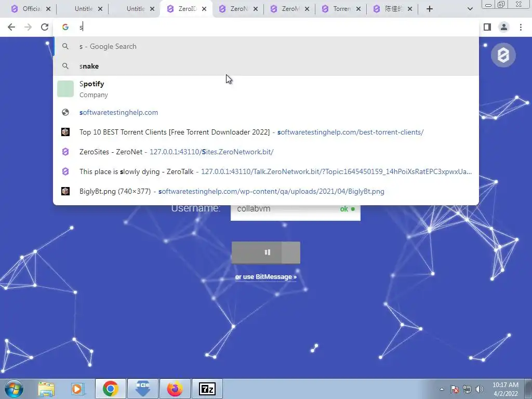The image size is (532, 399).
Task: Launch Windows Media Player from the taskbar
Action: tap(78, 389)
